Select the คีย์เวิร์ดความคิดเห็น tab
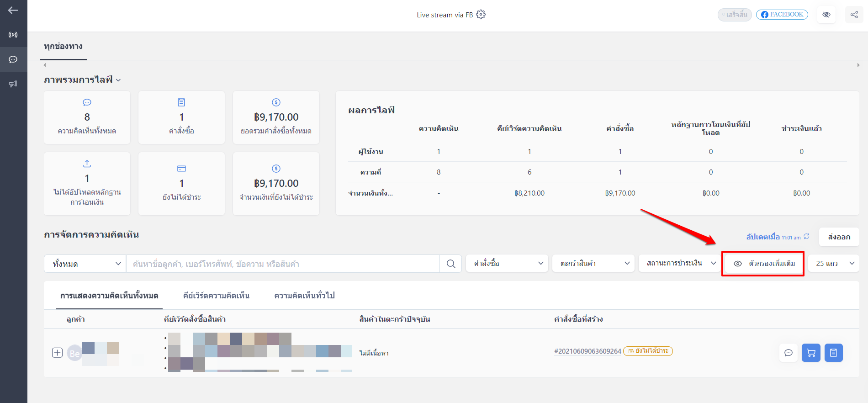This screenshot has height=403, width=868. pyautogui.click(x=216, y=296)
